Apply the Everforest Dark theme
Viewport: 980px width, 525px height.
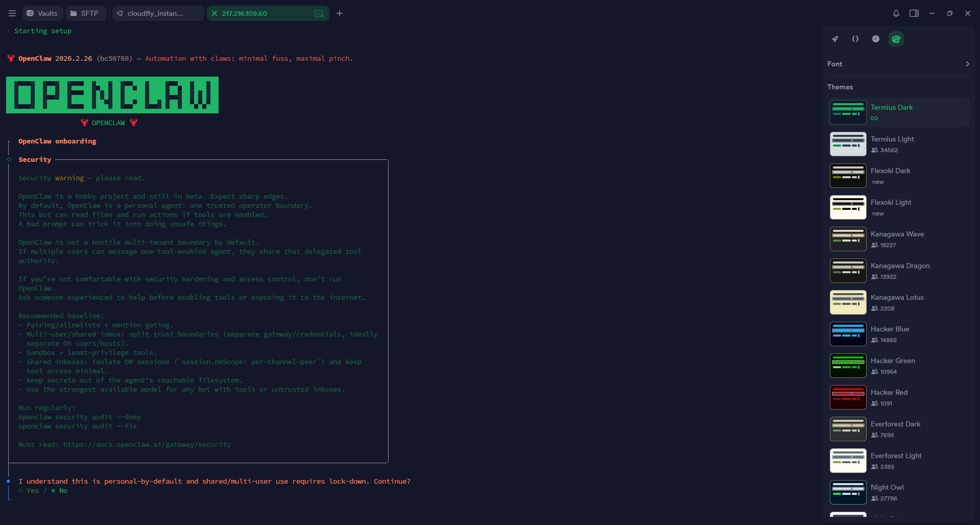[898, 429]
